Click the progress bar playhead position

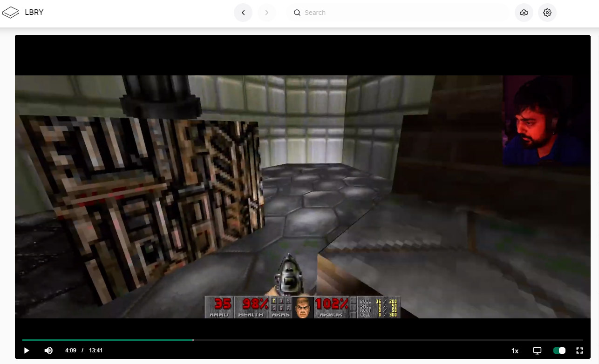[193, 340]
